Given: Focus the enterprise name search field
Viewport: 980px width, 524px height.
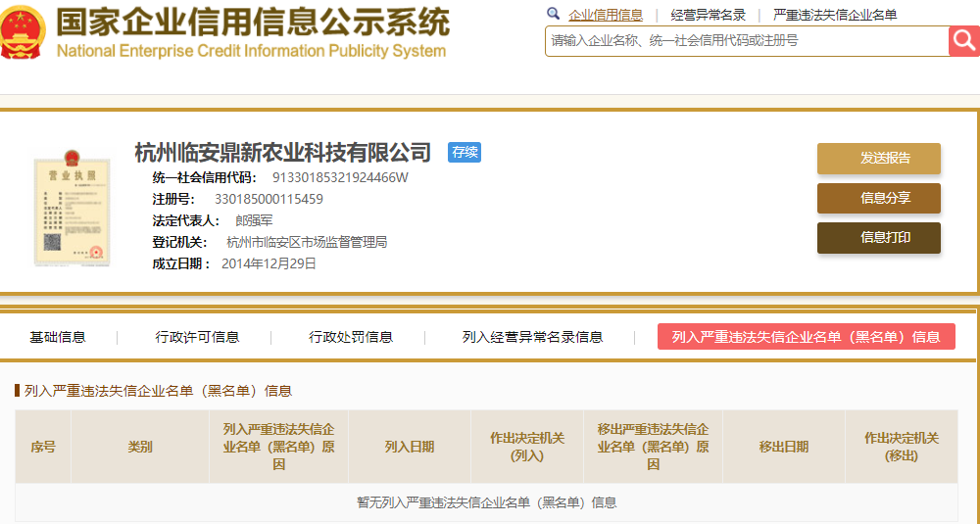Looking at the screenshot, I should pos(747,41).
